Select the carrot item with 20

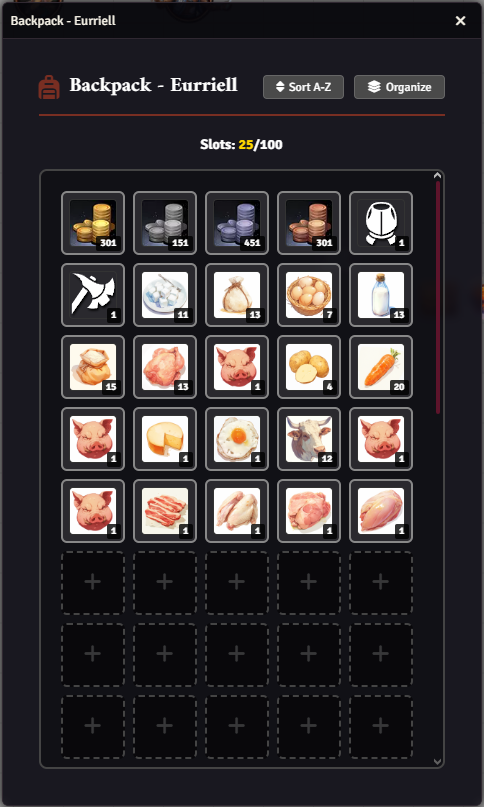coord(381,367)
